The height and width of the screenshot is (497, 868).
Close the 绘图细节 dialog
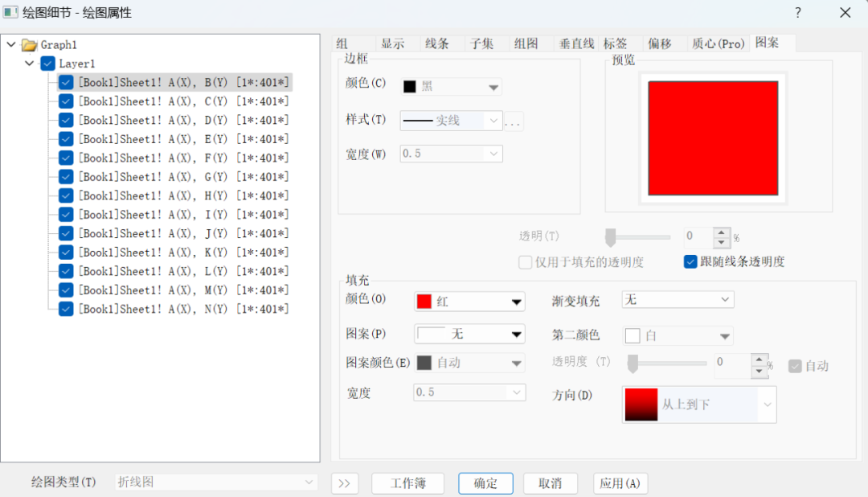(x=845, y=13)
